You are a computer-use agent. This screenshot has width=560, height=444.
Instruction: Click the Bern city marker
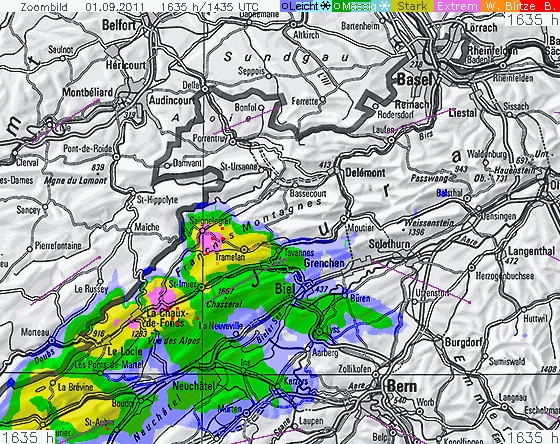[376, 375]
